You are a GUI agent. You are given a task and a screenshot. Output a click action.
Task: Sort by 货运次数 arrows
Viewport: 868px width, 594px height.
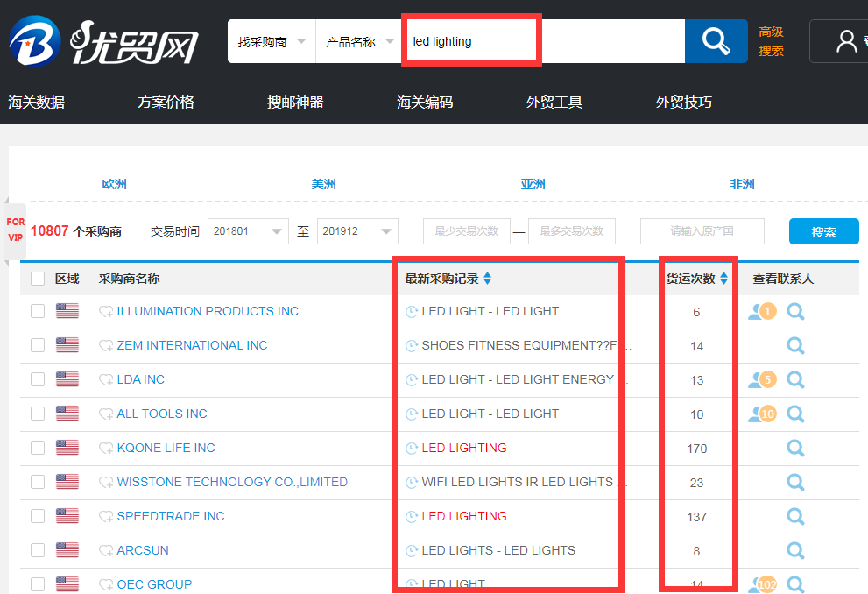723,279
